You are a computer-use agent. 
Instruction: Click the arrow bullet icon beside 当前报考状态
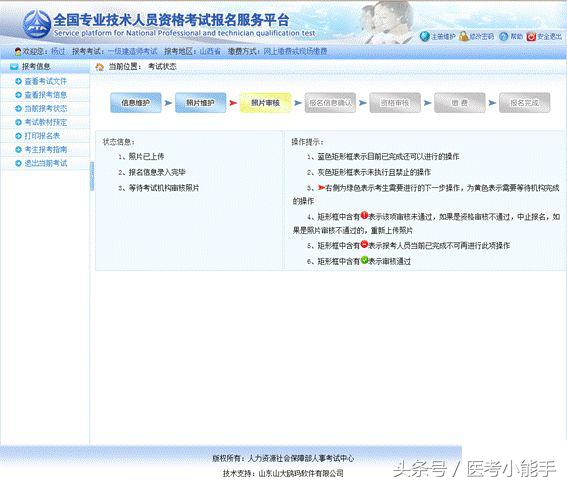(18, 109)
